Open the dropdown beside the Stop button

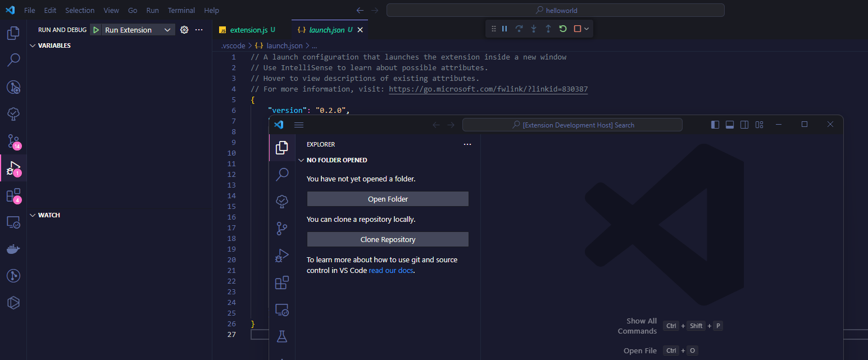pyautogui.click(x=587, y=29)
